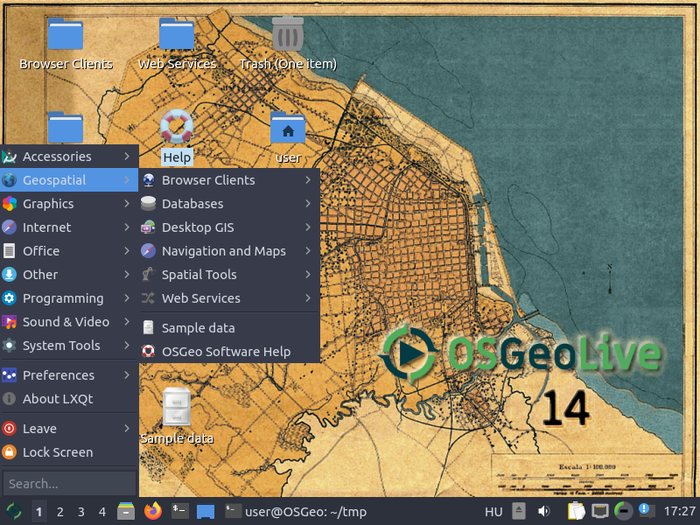Open the Trash icon on the desktop
The height and width of the screenshot is (525, 700).
pyautogui.click(x=288, y=36)
